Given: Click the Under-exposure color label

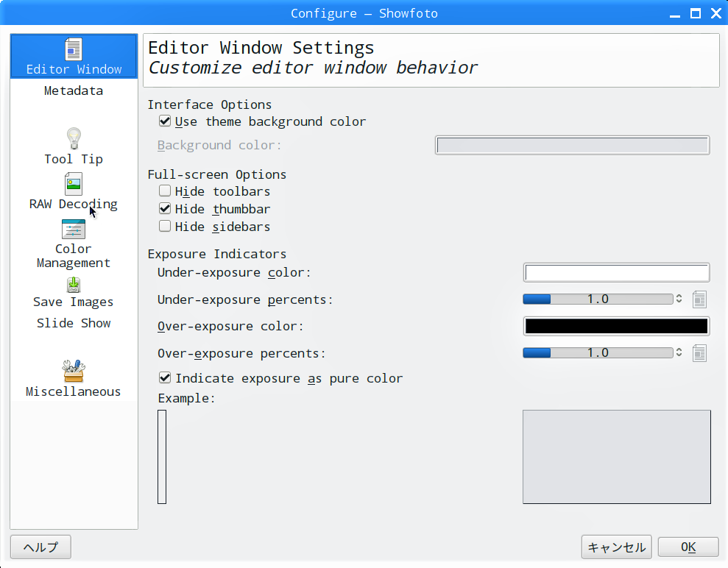Looking at the screenshot, I should click(234, 272).
